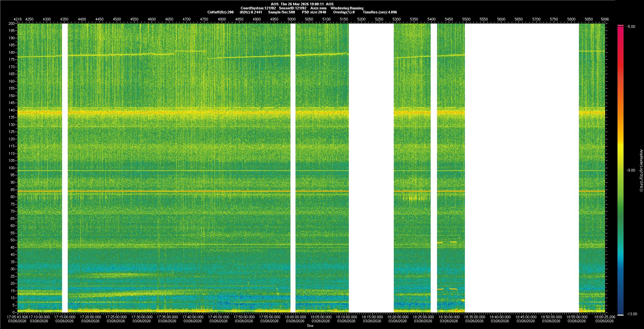
Task: Click the 4500 tick on the top axis
Action: tap(117, 19)
